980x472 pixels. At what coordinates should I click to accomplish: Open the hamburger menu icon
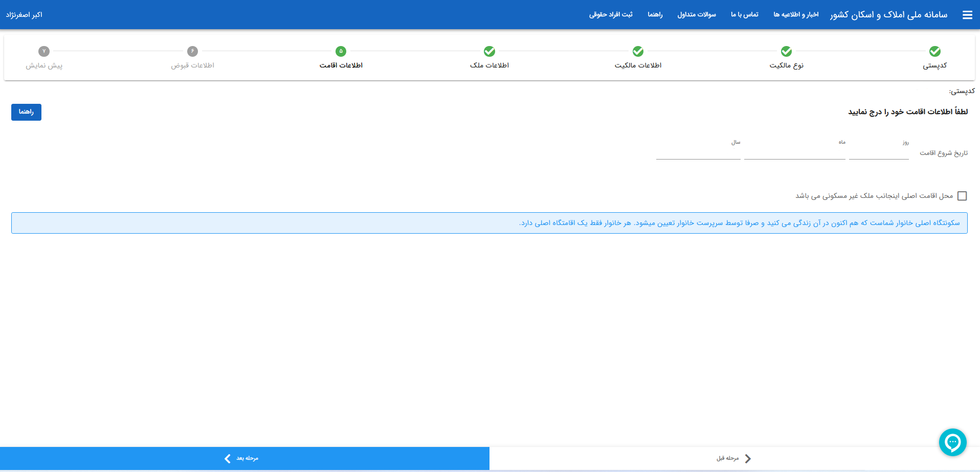point(967,15)
